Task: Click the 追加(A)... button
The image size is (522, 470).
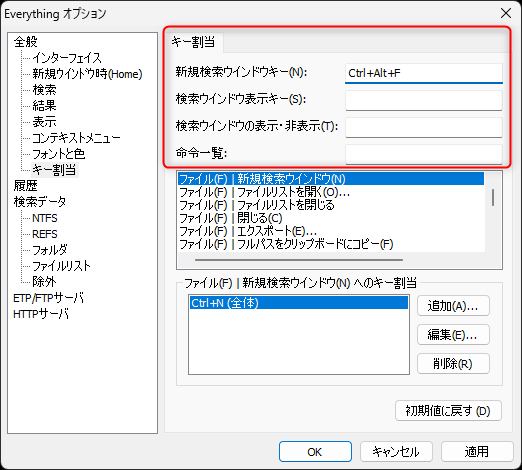Action: [453, 305]
